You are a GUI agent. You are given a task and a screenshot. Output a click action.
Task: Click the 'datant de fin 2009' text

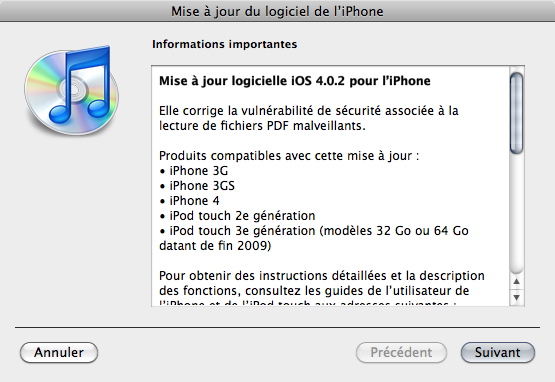tap(215, 246)
